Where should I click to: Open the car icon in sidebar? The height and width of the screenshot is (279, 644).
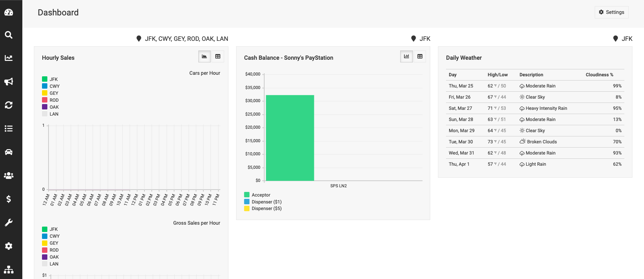click(9, 152)
